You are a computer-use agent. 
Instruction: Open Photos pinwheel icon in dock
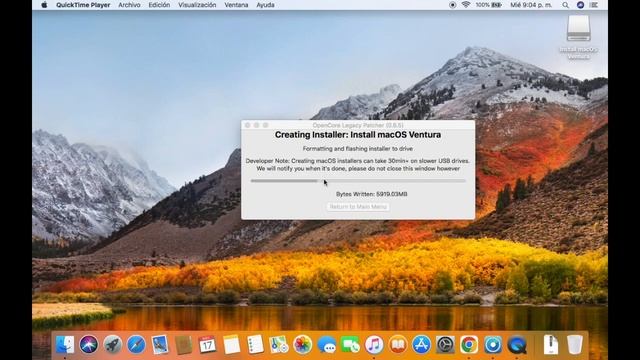point(302,345)
